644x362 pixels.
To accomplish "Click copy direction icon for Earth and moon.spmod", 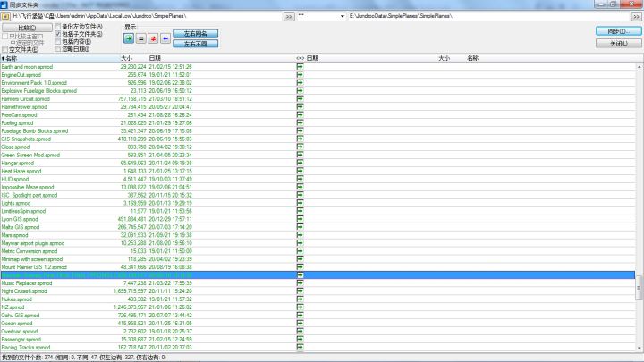I will [300, 66].
